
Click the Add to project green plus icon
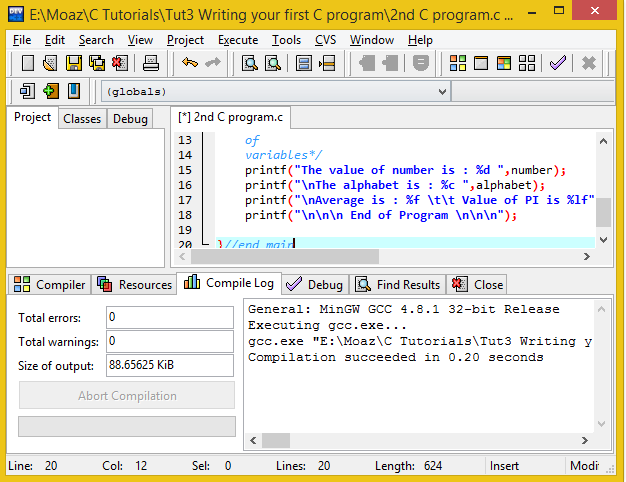pyautogui.click(x=50, y=91)
